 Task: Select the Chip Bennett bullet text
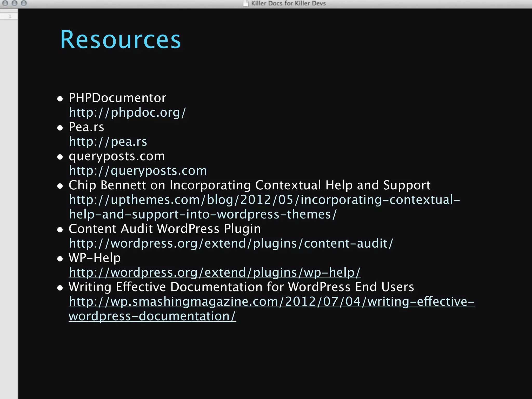click(250, 185)
